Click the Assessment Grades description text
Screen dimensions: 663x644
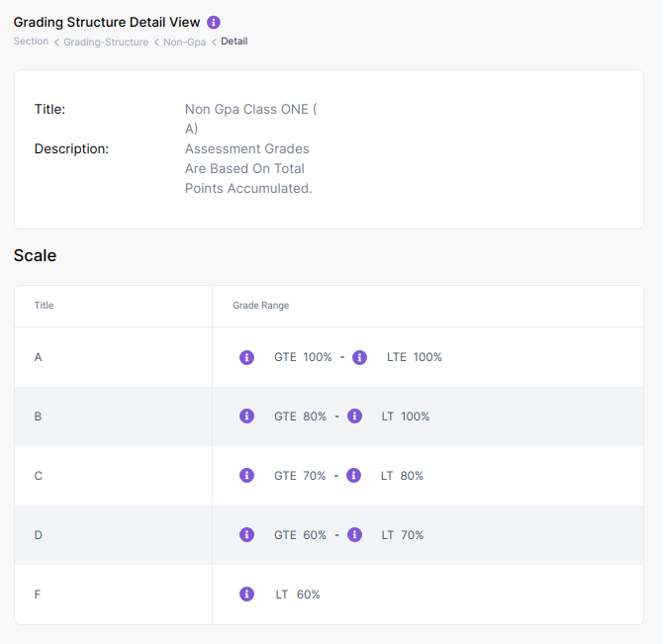coord(248,168)
